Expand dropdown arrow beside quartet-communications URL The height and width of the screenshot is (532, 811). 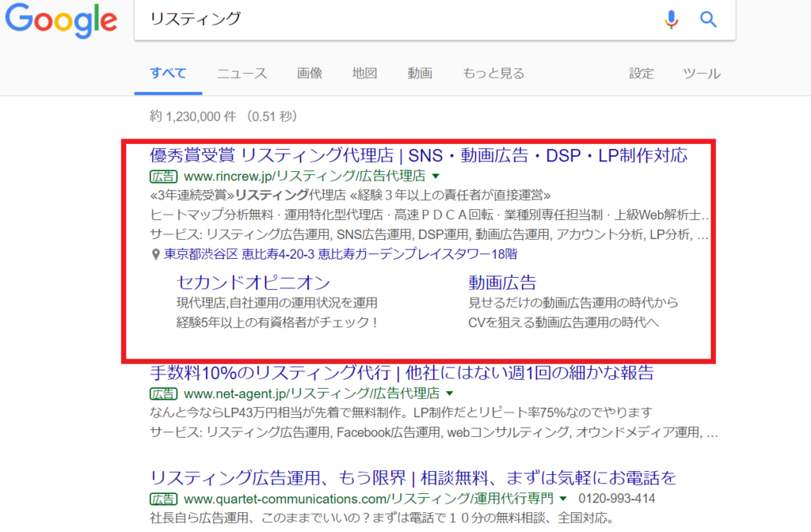coord(563,499)
